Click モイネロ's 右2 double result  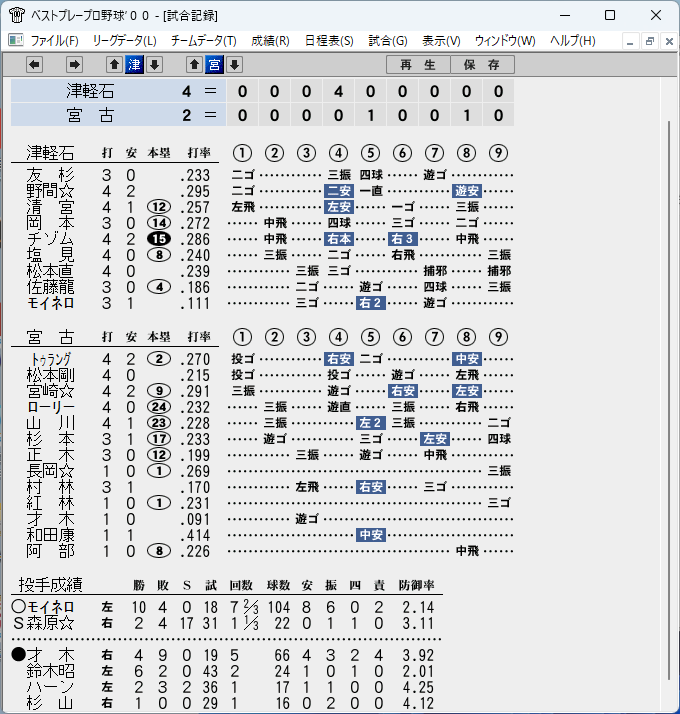coord(371,303)
